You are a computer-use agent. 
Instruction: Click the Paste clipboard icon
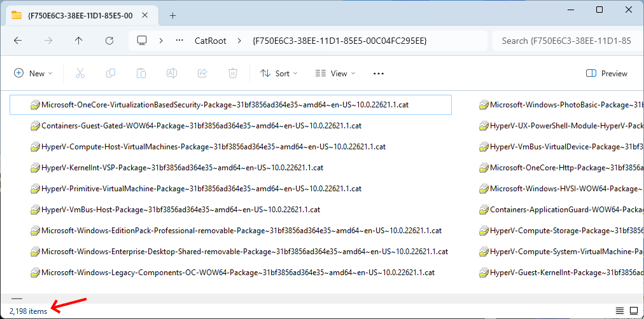[141, 74]
